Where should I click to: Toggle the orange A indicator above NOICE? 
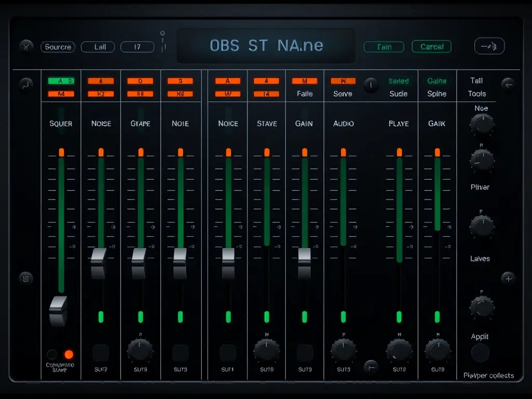pyautogui.click(x=228, y=81)
